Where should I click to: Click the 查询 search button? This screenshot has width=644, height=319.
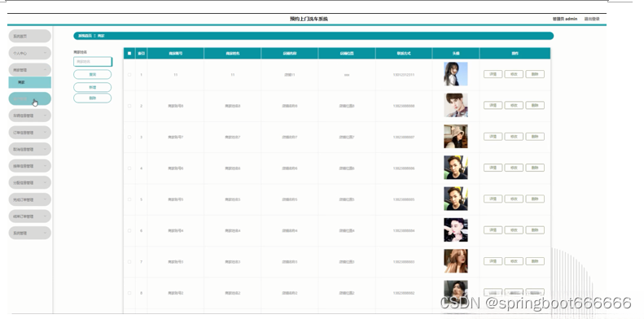[93, 74]
